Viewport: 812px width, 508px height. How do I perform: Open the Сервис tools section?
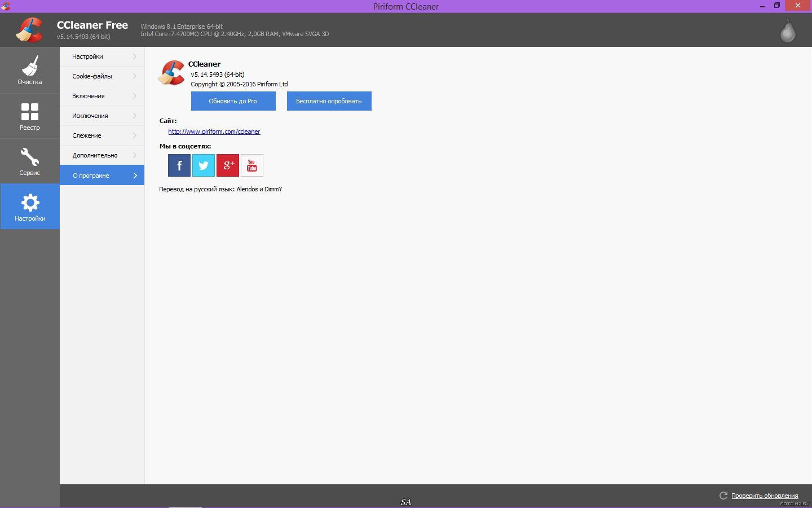[29, 161]
